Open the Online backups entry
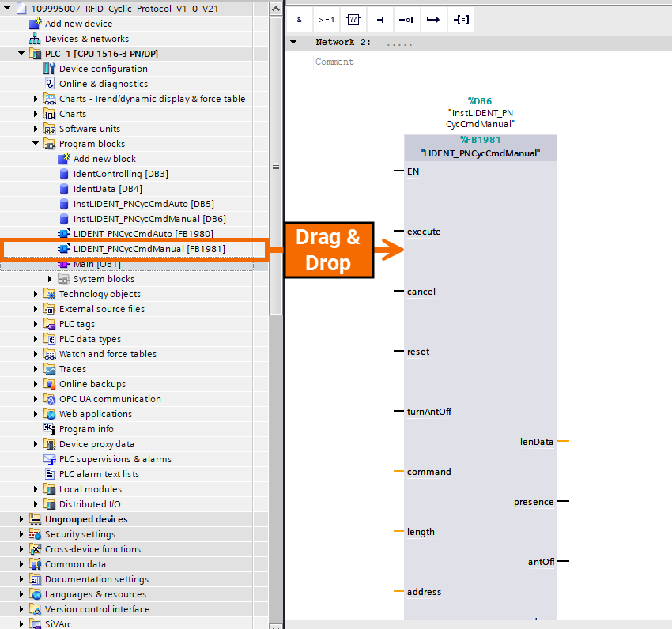This screenshot has width=672, height=629. click(x=92, y=384)
